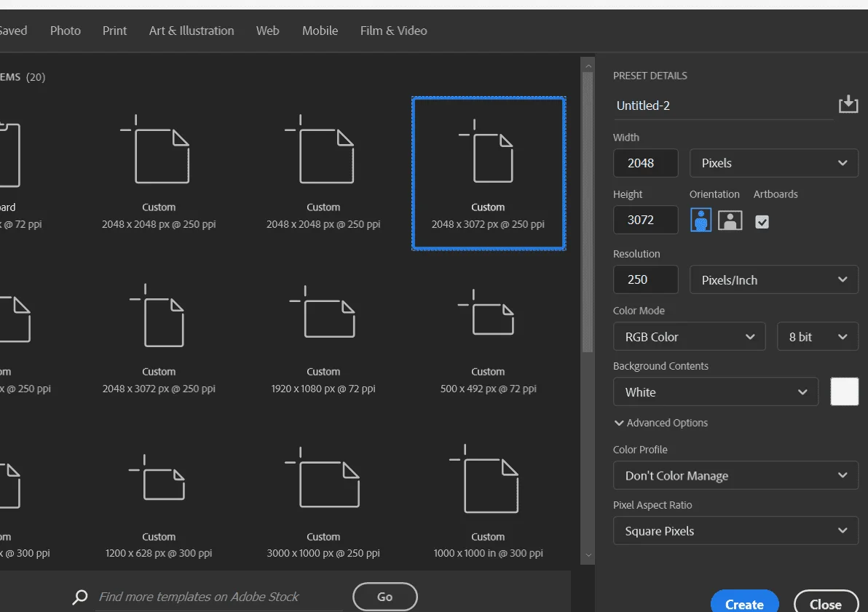Image resolution: width=868 pixels, height=612 pixels.
Task: Select portrait orientation icon
Action: [x=701, y=220]
